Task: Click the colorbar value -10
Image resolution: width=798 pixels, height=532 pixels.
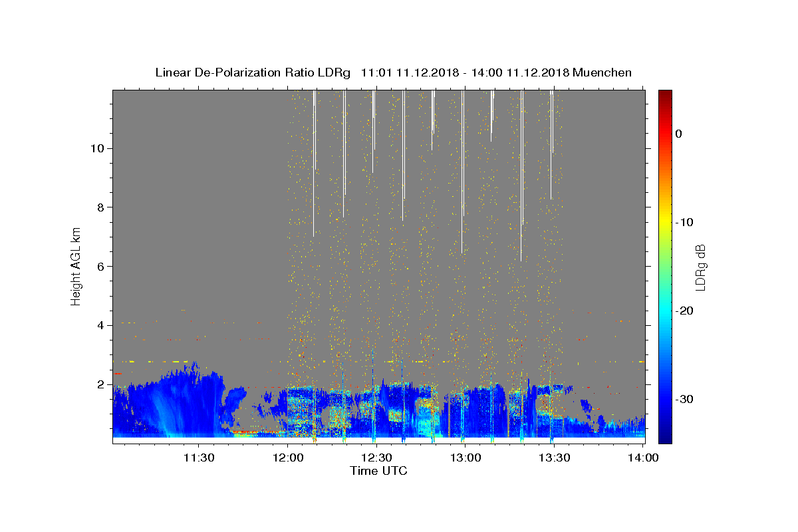Action: point(685,222)
